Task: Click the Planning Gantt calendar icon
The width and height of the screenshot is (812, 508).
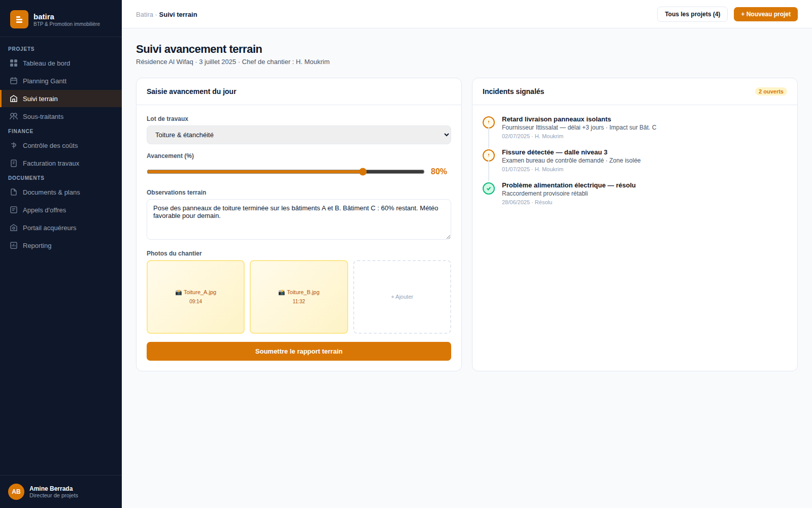Action: (x=14, y=81)
